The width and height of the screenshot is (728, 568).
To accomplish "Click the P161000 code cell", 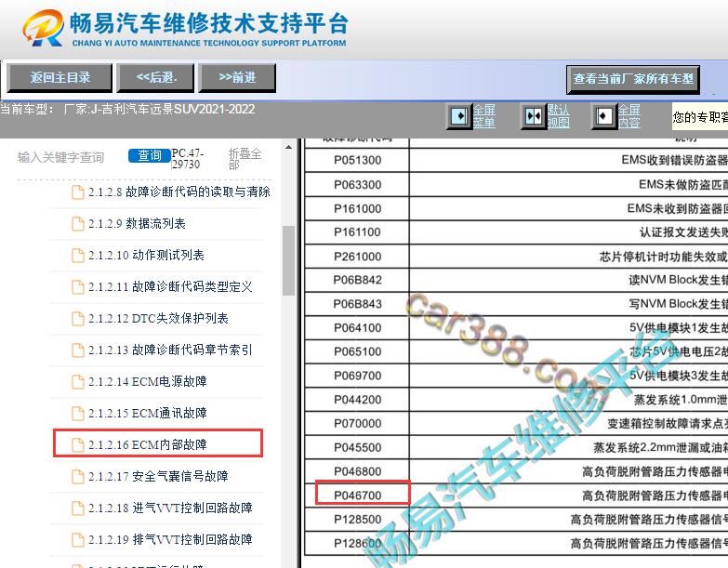I will [x=357, y=208].
